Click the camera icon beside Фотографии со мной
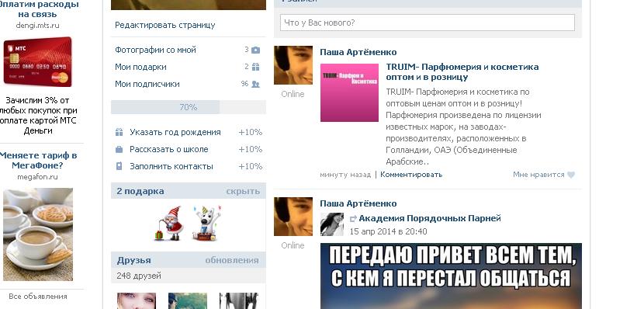Image resolution: width=644 pixels, height=309 pixels. 255,50
